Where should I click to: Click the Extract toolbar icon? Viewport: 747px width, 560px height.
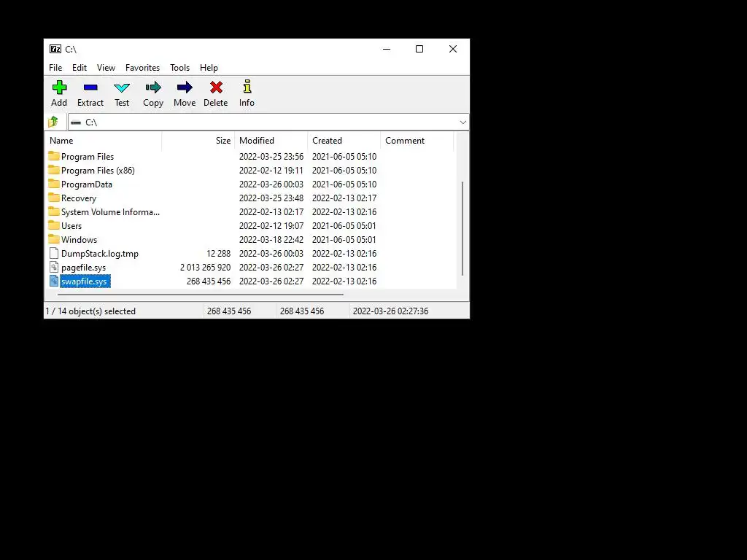(90, 87)
